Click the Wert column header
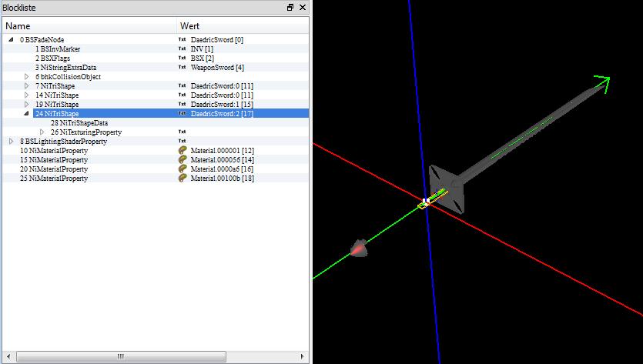Screen dimensions: 643x364 [x=243, y=26]
